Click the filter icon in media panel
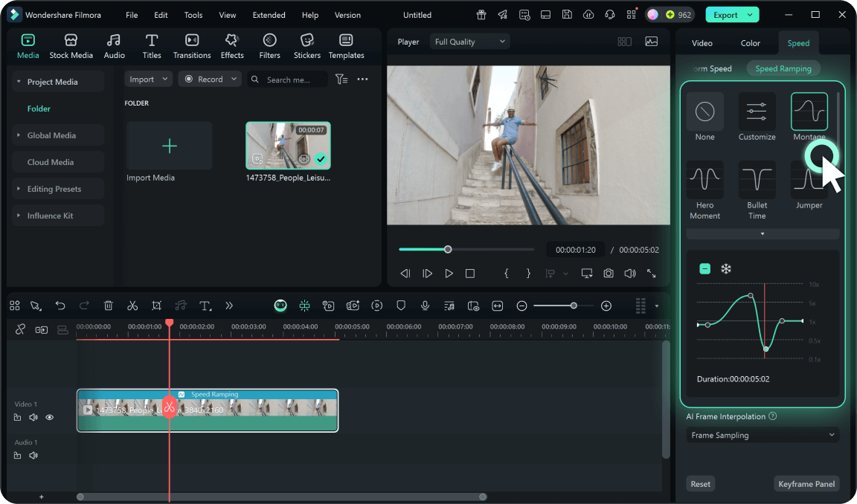Screen dimensions: 857x504 [x=341, y=80]
